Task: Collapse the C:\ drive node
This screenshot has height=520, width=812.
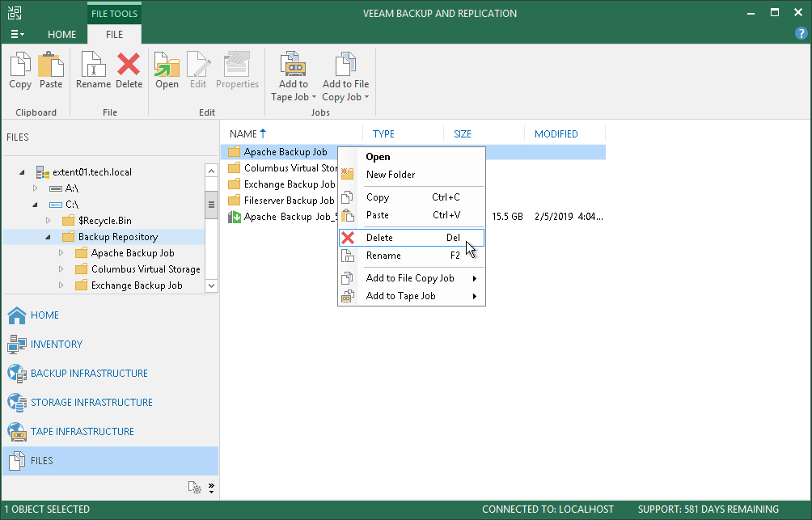Action: pos(35,205)
